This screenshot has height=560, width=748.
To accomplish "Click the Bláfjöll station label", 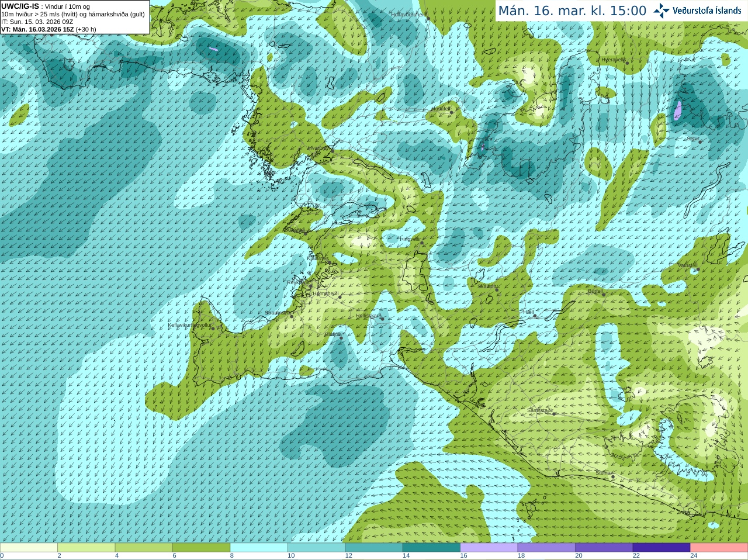I will (333, 334).
